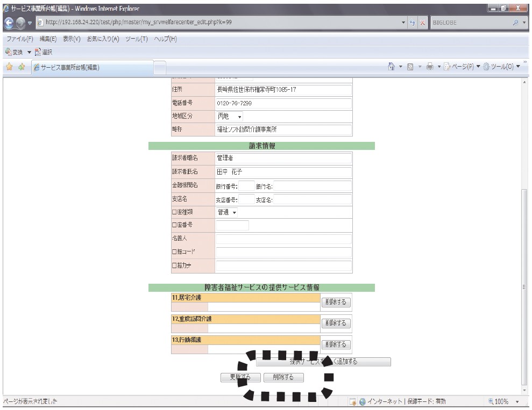
Task: Click the 更新する button
Action: [x=240, y=377]
